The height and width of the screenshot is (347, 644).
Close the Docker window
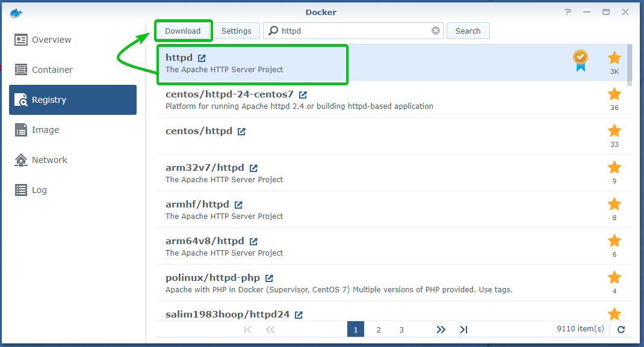coord(625,12)
